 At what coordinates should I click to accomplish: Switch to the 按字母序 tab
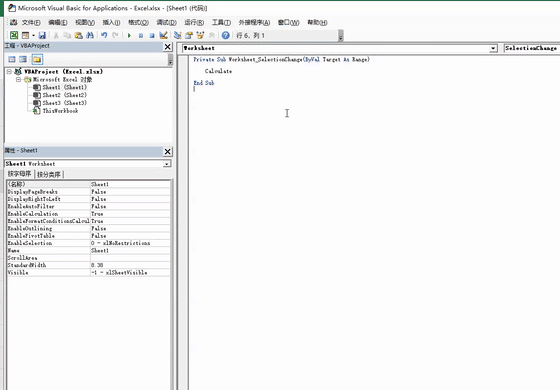20,174
